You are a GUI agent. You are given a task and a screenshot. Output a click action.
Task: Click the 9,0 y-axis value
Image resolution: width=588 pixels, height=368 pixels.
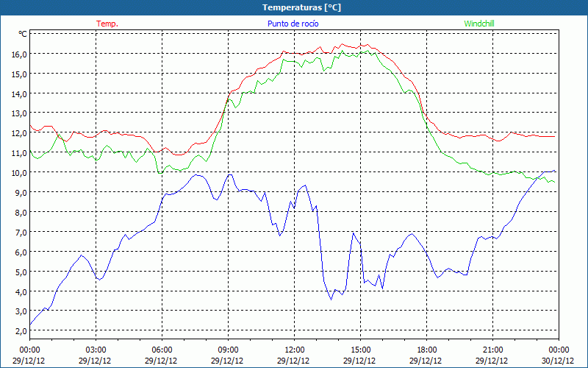[x=21, y=193]
